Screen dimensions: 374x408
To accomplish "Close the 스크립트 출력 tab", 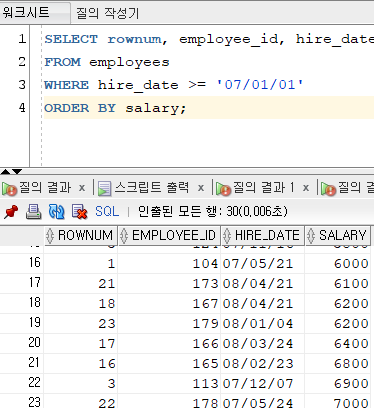I will coord(201,188).
